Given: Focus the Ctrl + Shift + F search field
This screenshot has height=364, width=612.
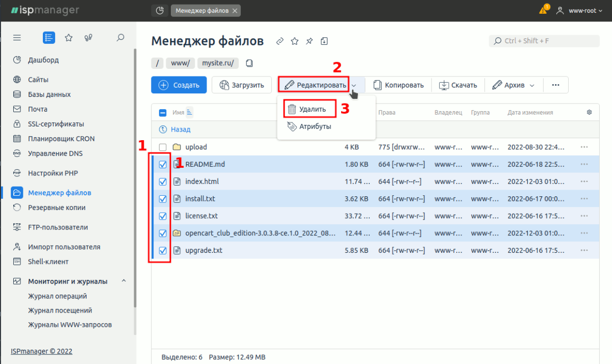Looking at the screenshot, I should [544, 41].
